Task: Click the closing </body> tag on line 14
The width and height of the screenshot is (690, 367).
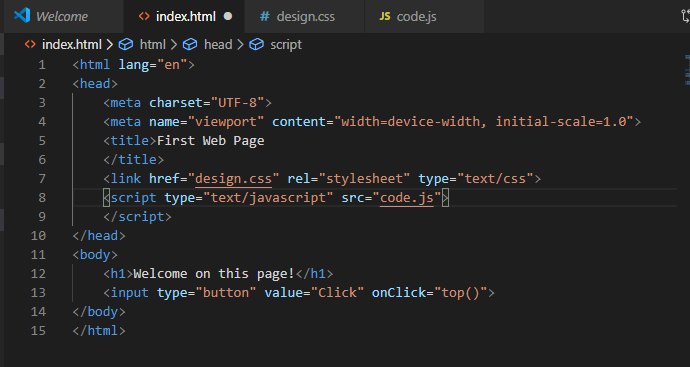Action: pos(99,311)
